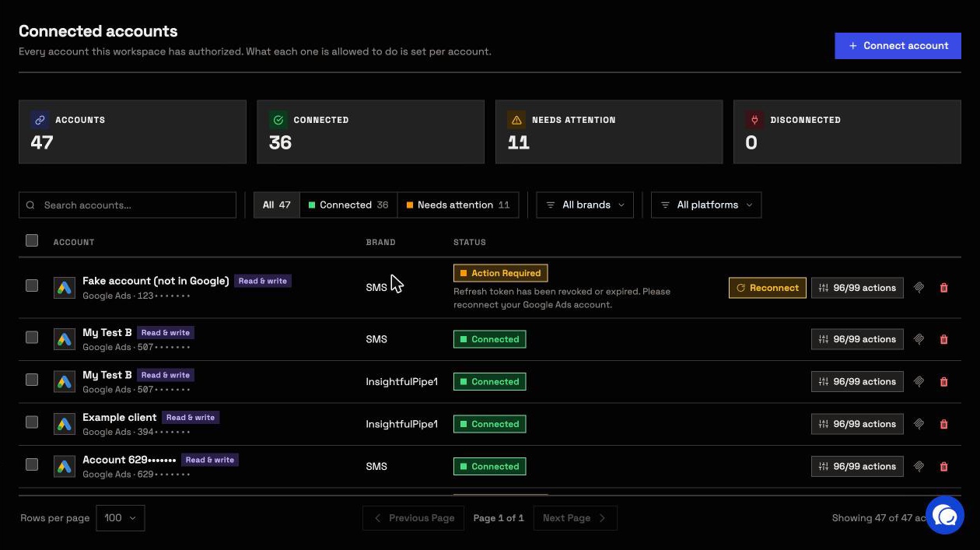Viewport: 980px width, 550px height.
Task: Select the Needs attention 11 filter tab
Action: pyautogui.click(x=458, y=205)
